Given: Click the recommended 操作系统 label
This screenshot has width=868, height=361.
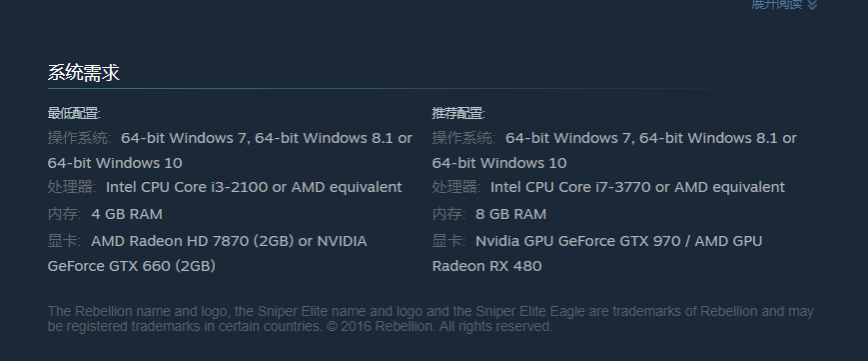Looking at the screenshot, I should coord(463,138).
